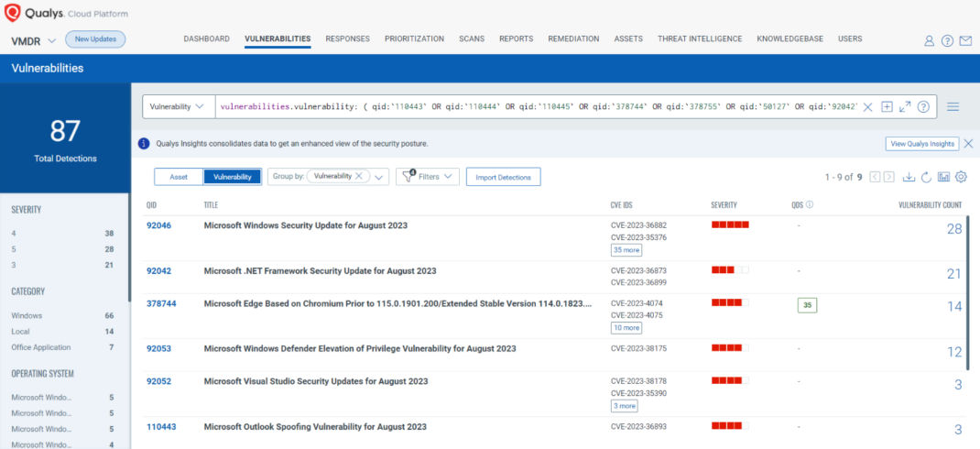Open the Responses tab
Image resolution: width=980 pixels, height=449 pixels.
pyautogui.click(x=347, y=38)
